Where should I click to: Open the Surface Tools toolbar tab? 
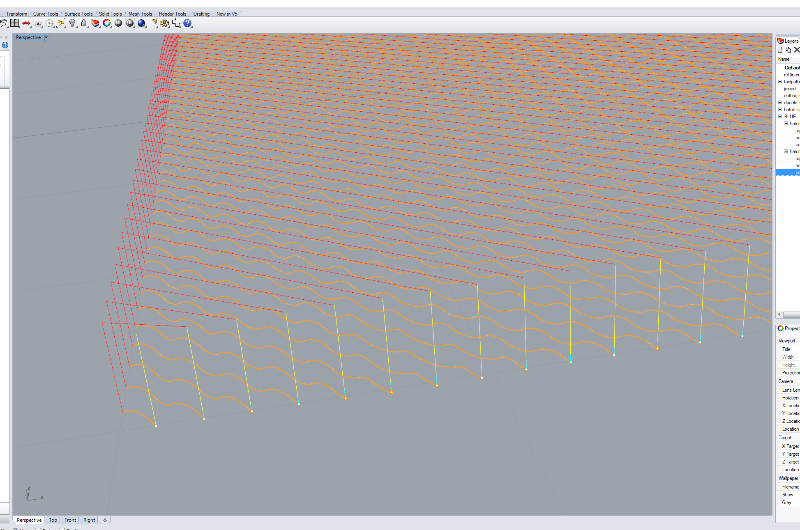pos(79,14)
